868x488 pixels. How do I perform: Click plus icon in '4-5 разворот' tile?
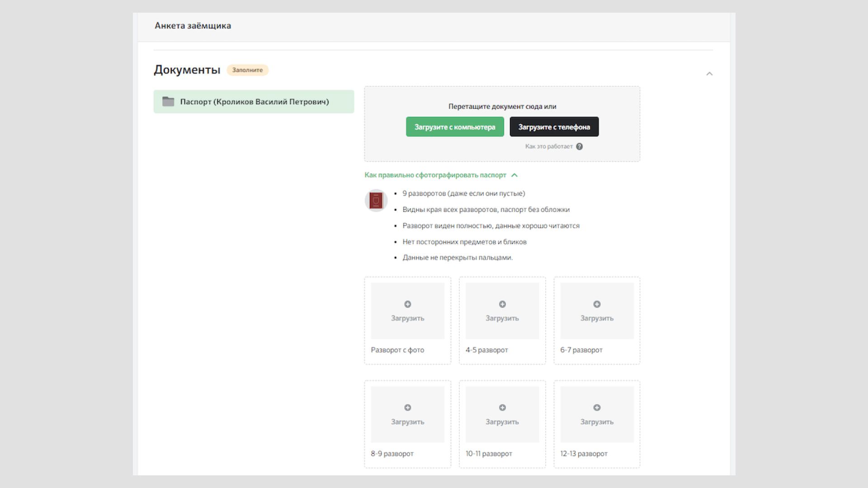coord(502,304)
